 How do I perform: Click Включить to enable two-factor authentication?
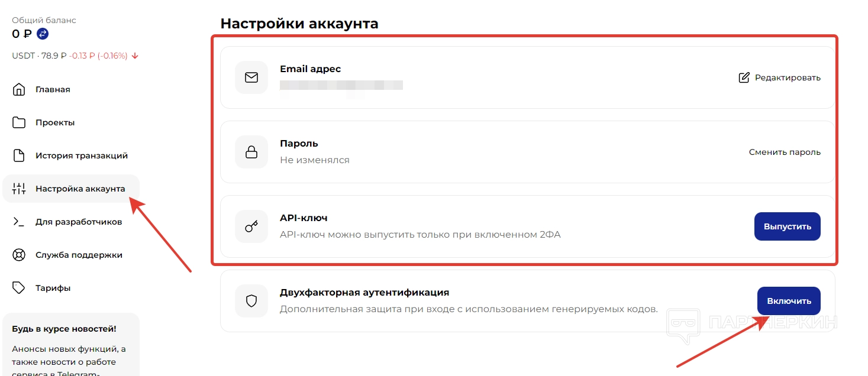pyautogui.click(x=789, y=301)
